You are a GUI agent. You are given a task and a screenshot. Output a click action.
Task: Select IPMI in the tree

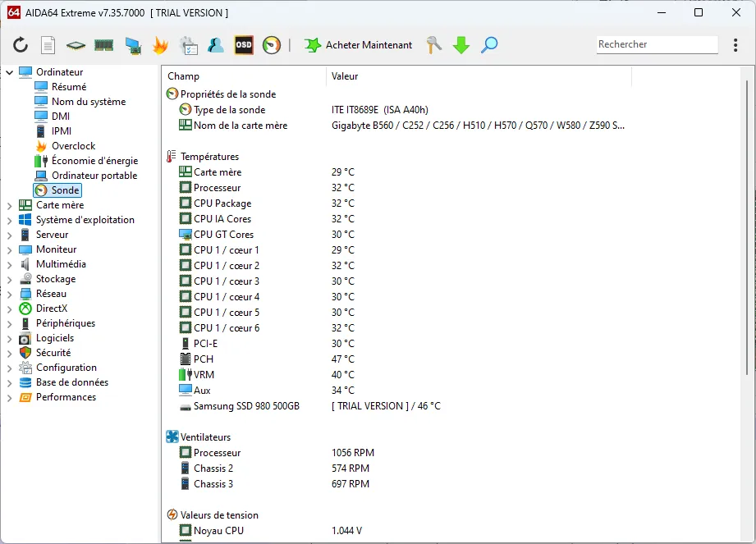pyautogui.click(x=62, y=131)
